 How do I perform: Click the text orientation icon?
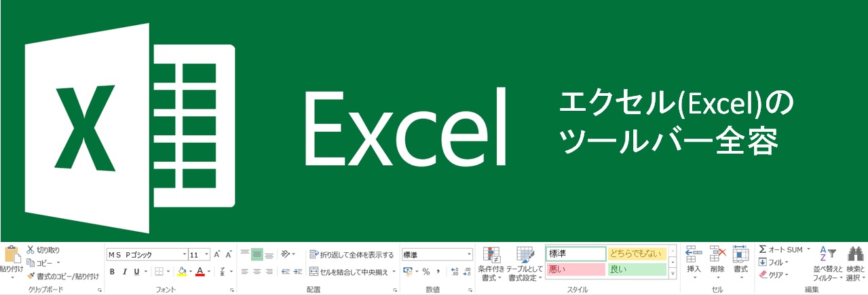pyautogui.click(x=286, y=254)
